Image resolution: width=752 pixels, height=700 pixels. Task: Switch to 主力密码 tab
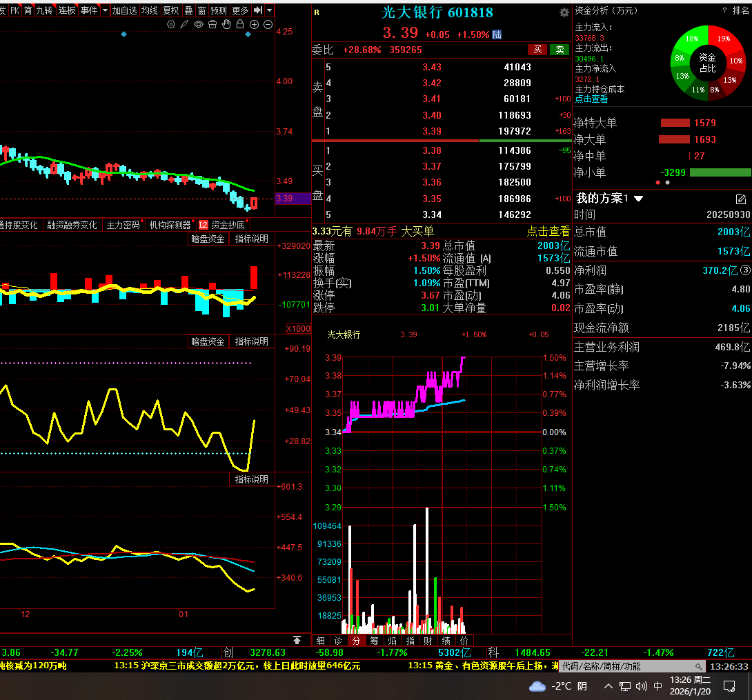tap(123, 225)
